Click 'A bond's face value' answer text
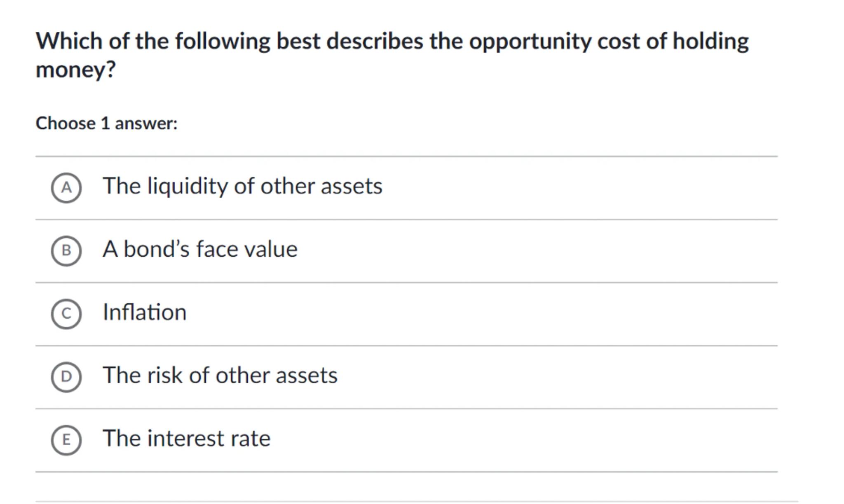The width and height of the screenshot is (844, 504). pyautogui.click(x=200, y=249)
